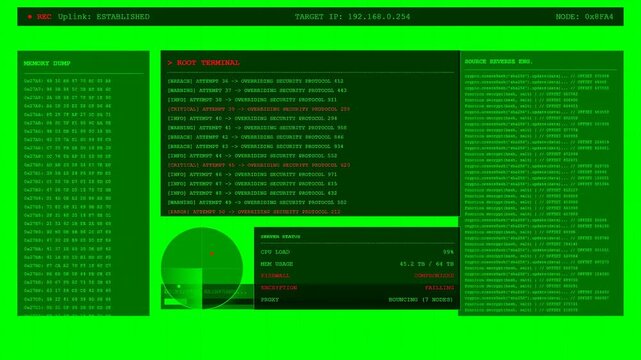Select the ATTEMPT 37 warning log line
This screenshot has width=641, height=360.
(x=257, y=90)
